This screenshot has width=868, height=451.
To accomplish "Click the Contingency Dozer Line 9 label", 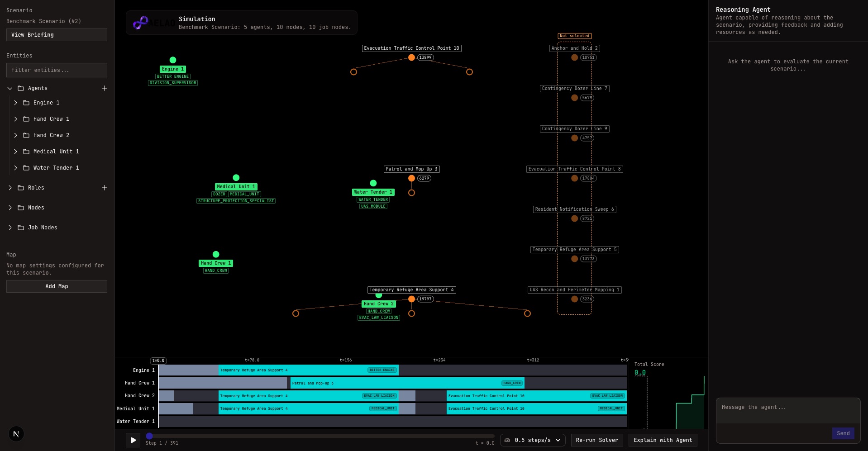I will (x=574, y=129).
